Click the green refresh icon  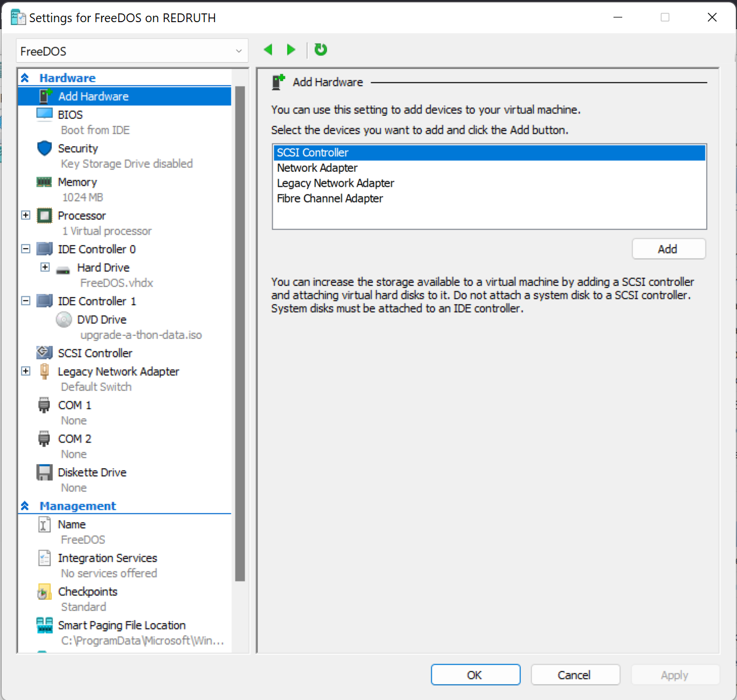coord(320,50)
